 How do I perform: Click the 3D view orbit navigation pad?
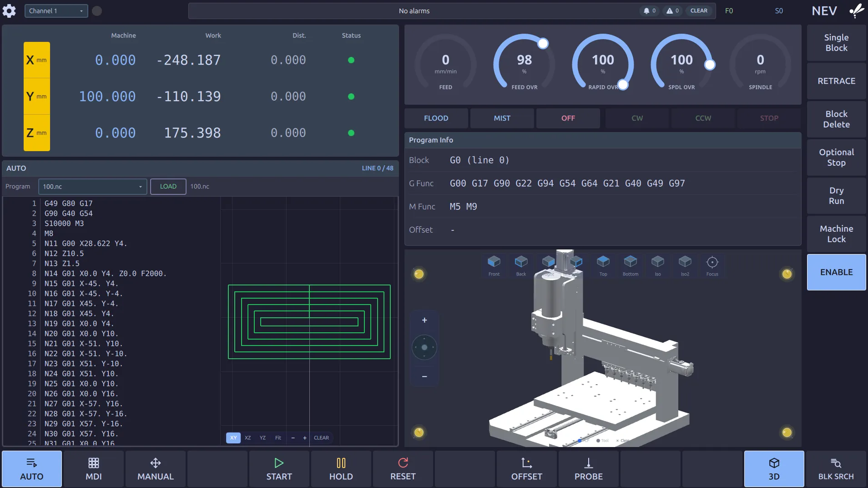click(x=424, y=347)
